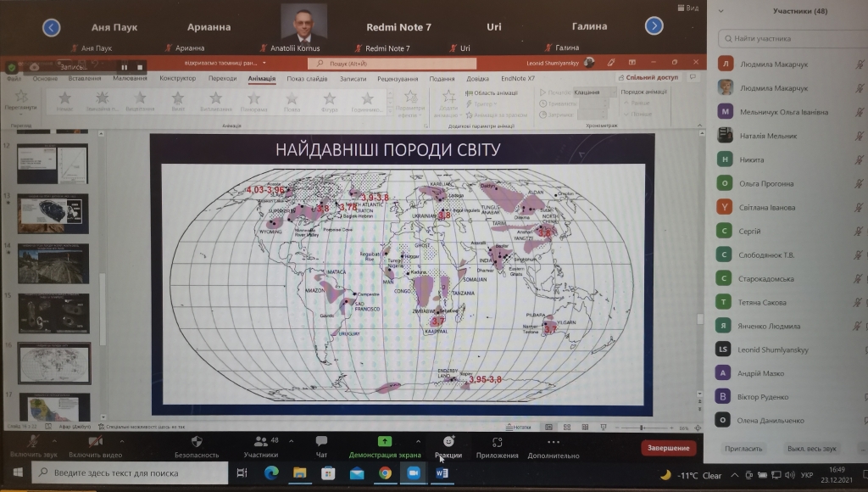Click the green Share Screen icon
The height and width of the screenshot is (492, 868).
tap(384, 442)
